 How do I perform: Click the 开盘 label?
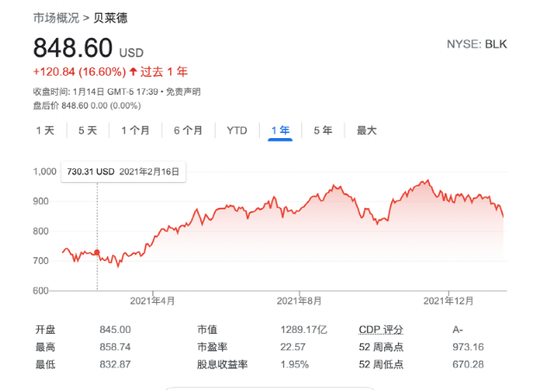45,330
